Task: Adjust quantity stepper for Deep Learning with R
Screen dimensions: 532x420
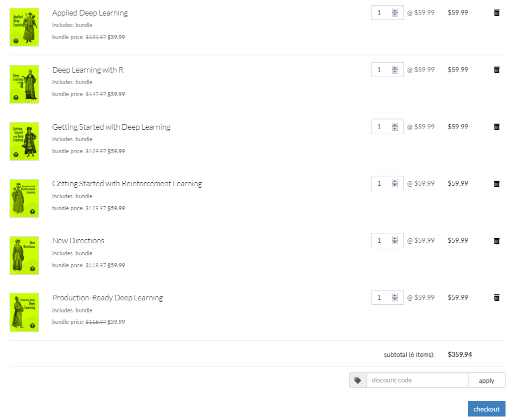Action: pos(394,70)
